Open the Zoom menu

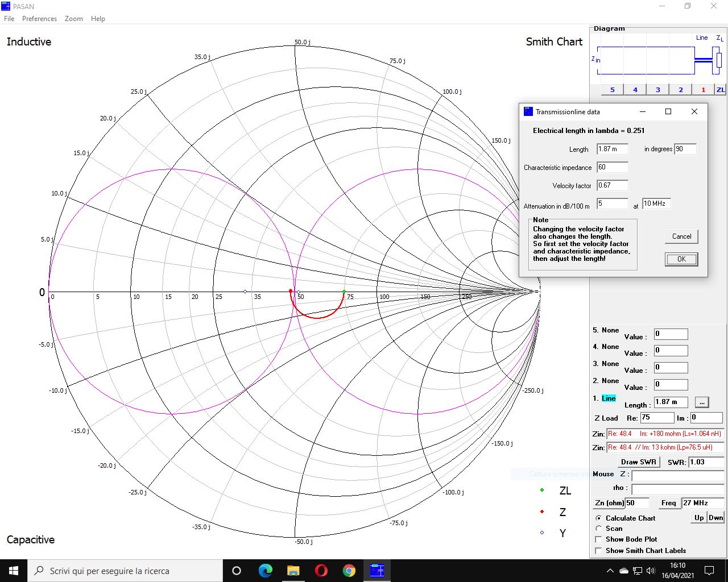click(73, 19)
